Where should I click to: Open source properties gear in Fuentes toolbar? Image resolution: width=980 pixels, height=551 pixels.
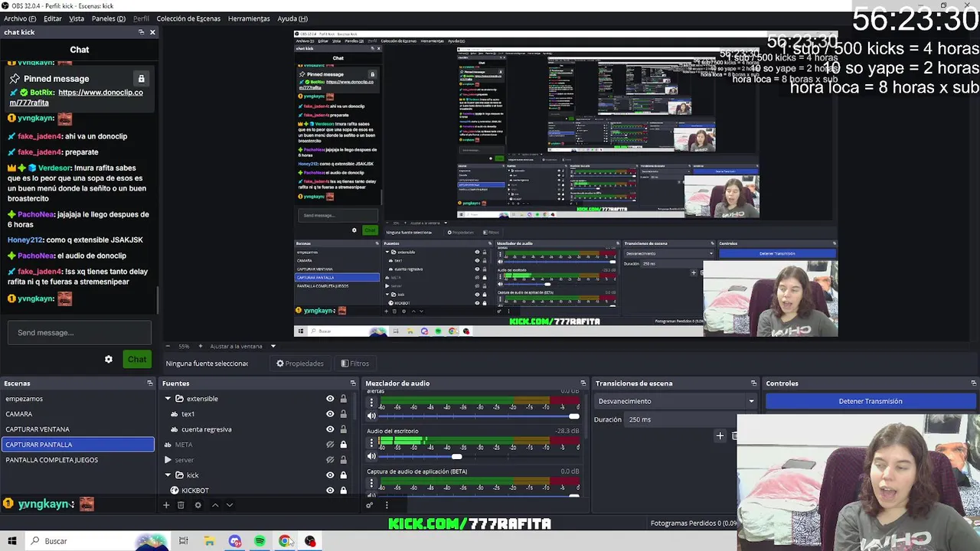(x=198, y=505)
